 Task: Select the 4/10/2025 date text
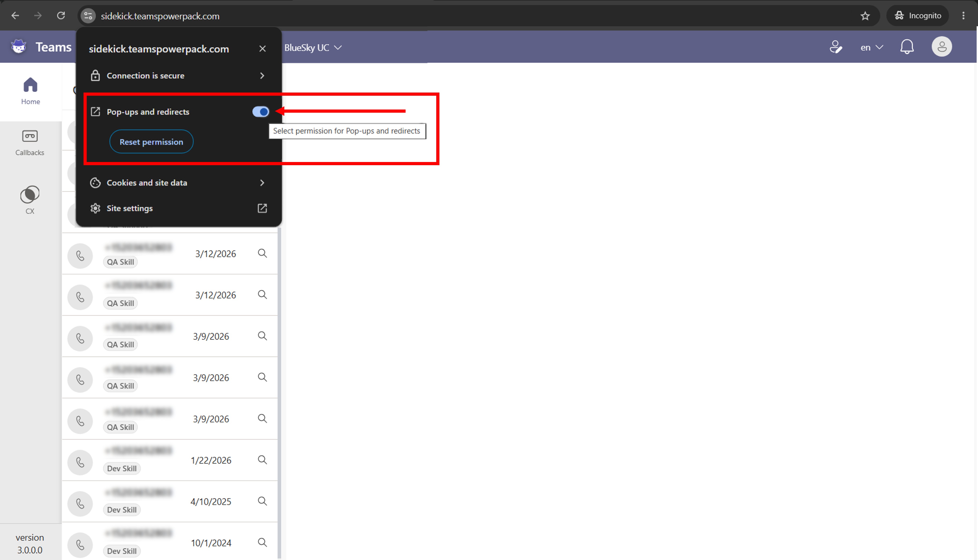coord(211,502)
